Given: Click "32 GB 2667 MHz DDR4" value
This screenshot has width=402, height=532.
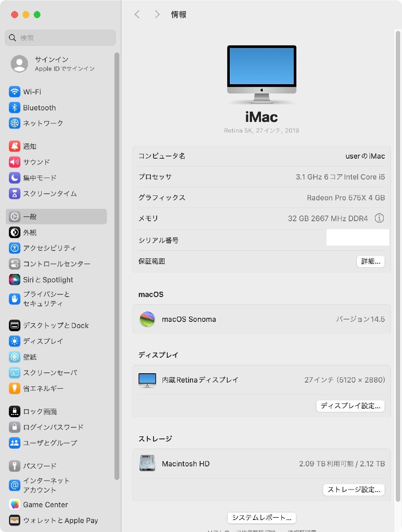Looking at the screenshot, I should (328, 219).
